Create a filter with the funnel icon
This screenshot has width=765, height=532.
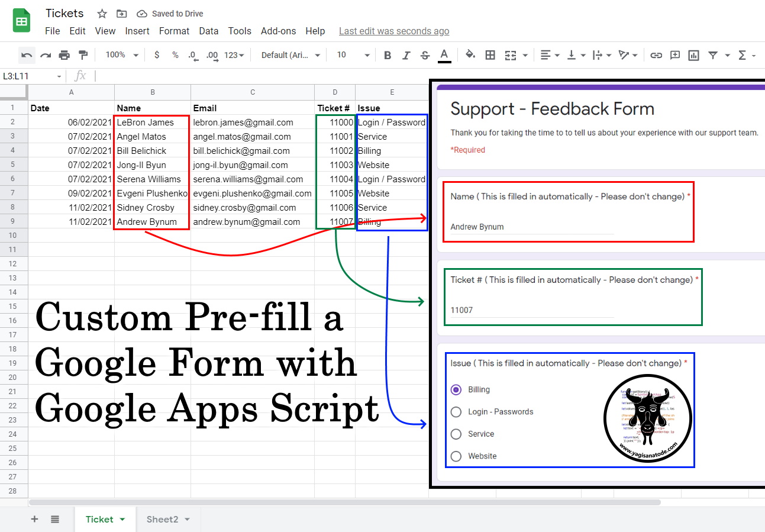(713, 55)
